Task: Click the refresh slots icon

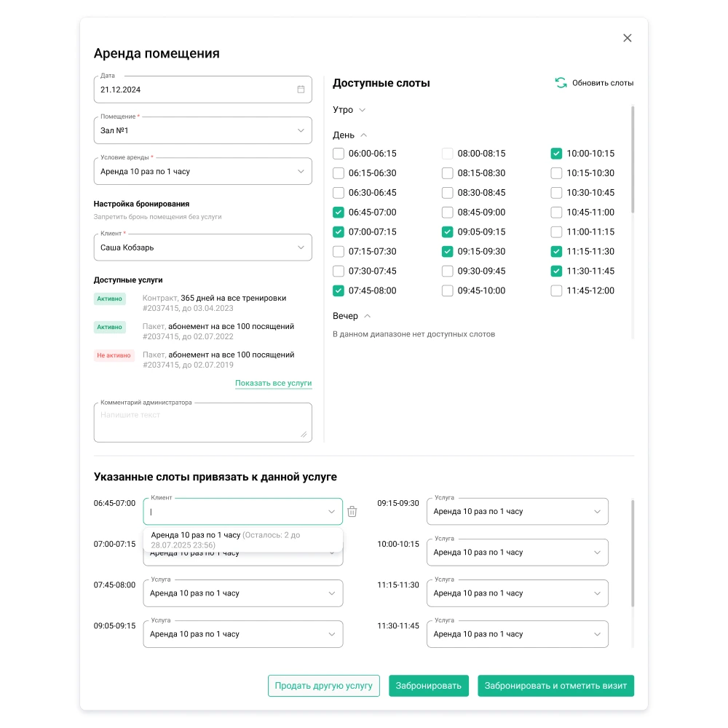Action: (x=561, y=83)
